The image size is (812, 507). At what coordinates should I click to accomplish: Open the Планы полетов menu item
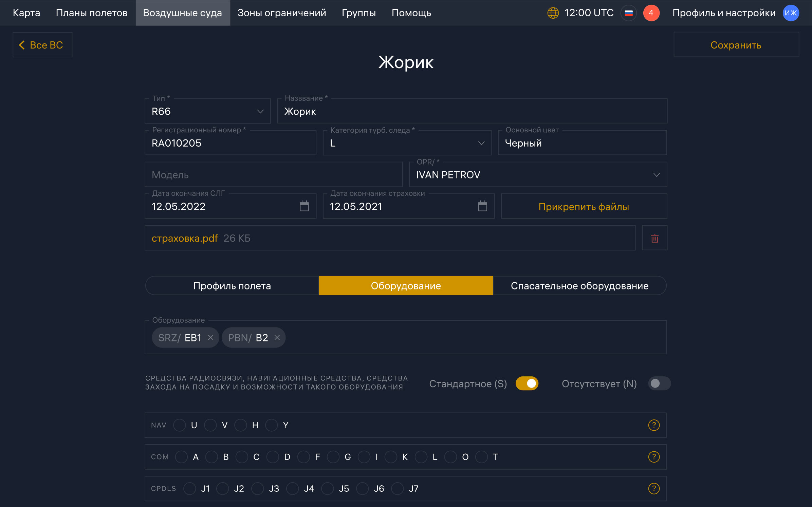coord(92,13)
